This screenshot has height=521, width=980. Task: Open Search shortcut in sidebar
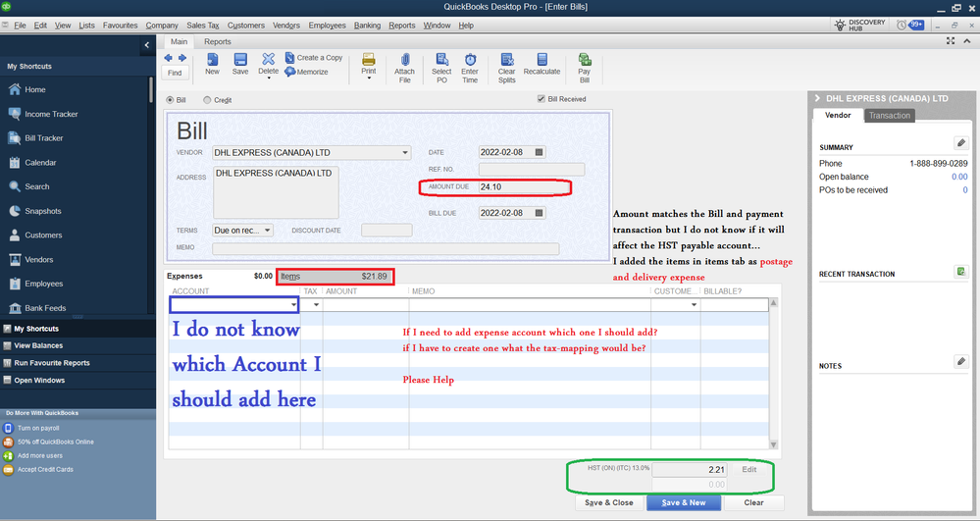29,186
